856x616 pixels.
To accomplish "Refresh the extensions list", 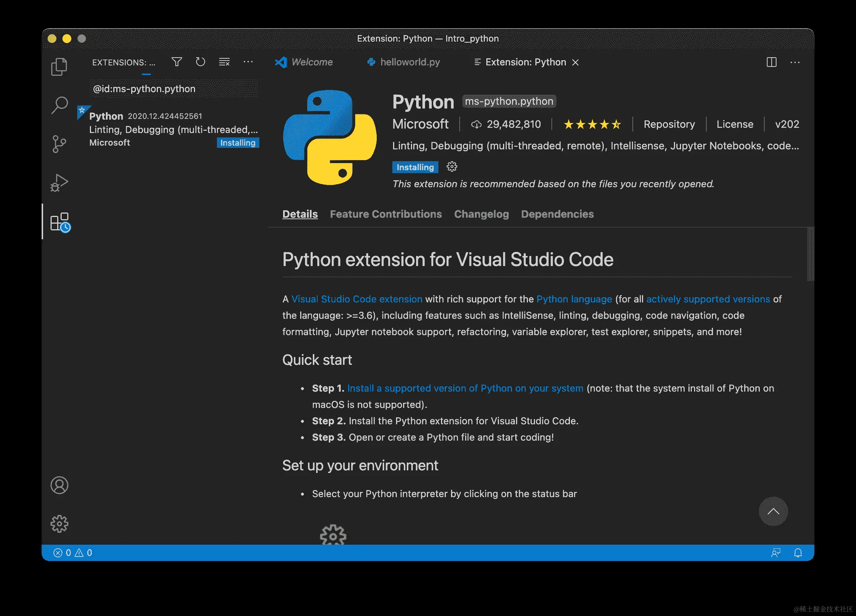I will (200, 62).
